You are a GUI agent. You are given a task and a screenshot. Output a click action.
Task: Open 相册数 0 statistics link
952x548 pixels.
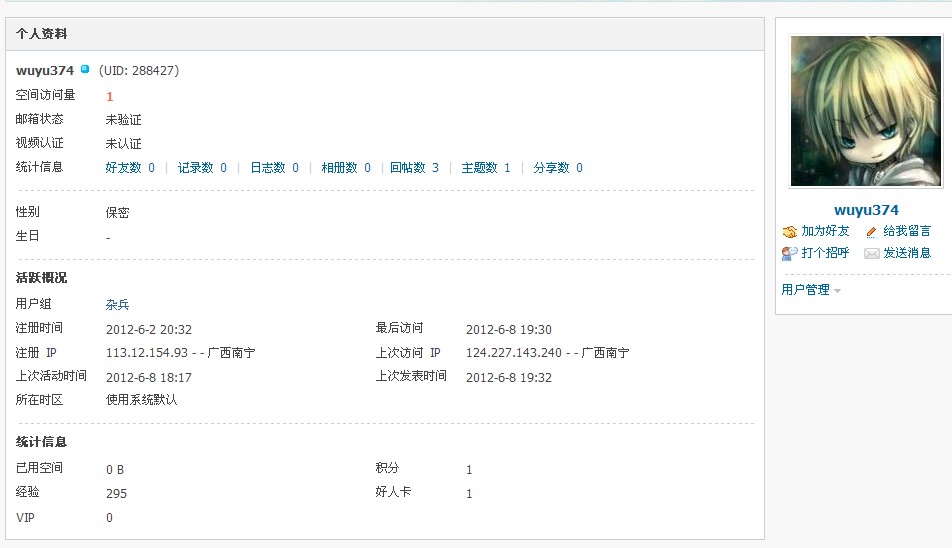coord(346,167)
